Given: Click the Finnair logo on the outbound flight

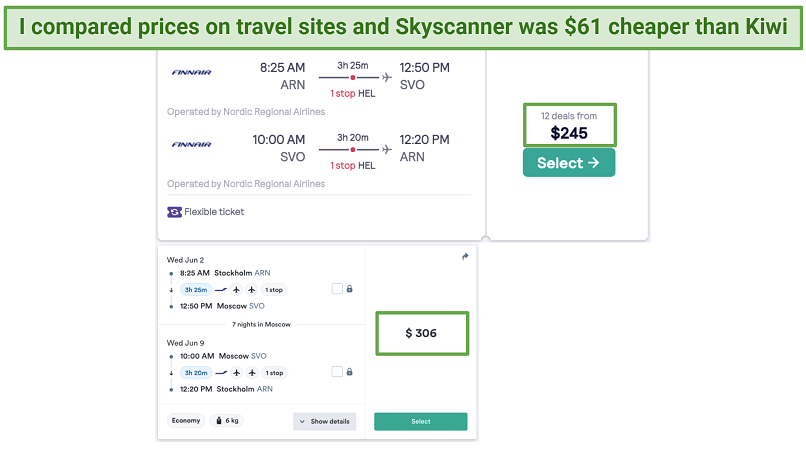Looking at the screenshot, I should point(191,72).
